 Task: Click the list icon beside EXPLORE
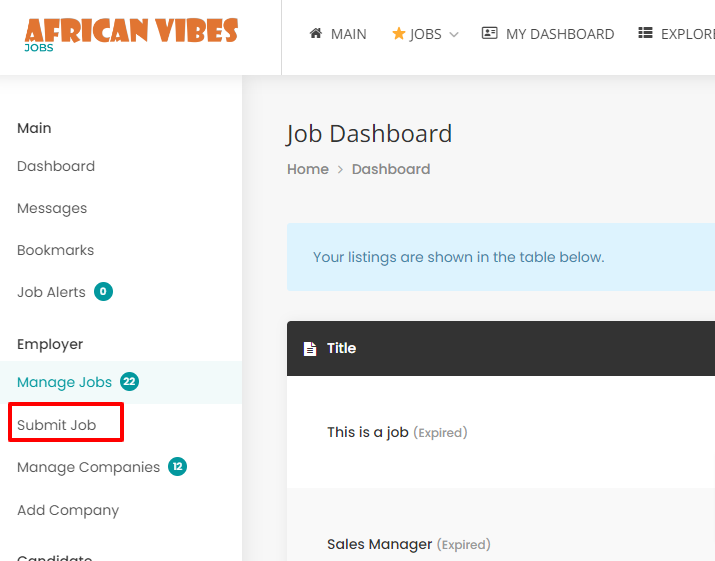coord(645,33)
